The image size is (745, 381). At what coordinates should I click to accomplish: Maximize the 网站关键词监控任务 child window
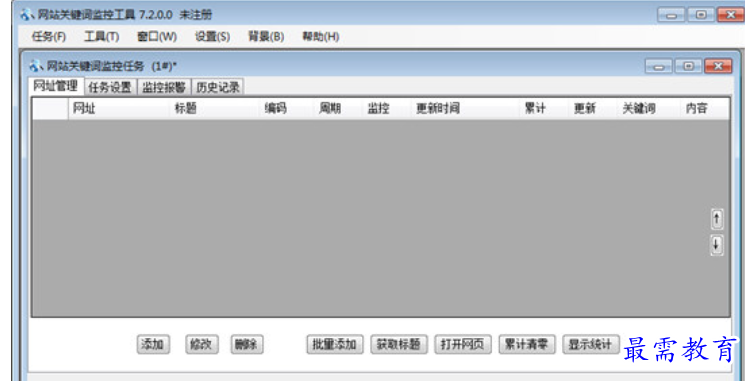pyautogui.click(x=688, y=67)
